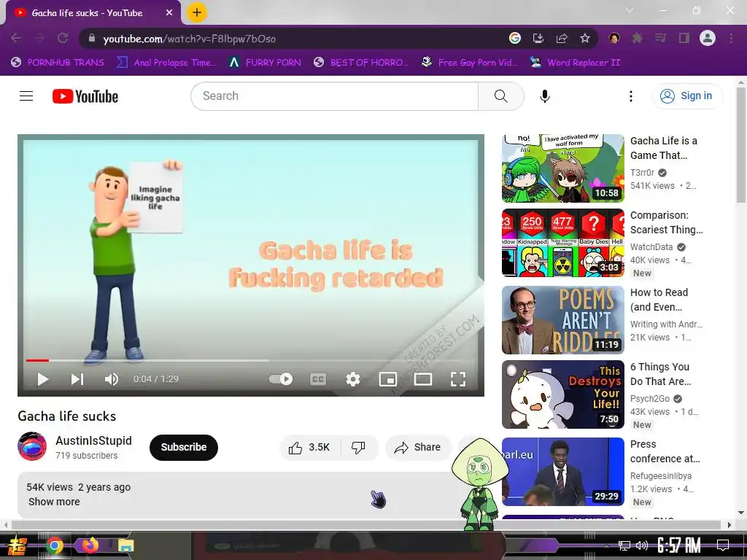Share the video via Share button
The width and height of the screenshot is (747, 560).
click(418, 447)
